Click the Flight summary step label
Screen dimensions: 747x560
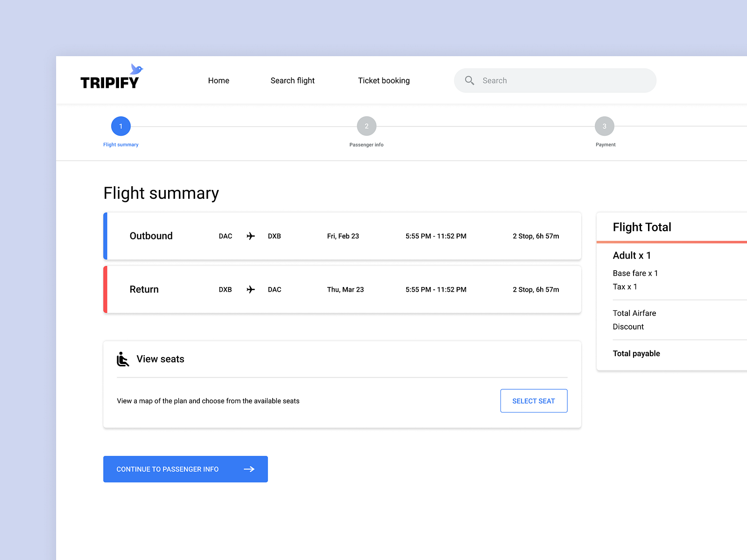point(120,144)
